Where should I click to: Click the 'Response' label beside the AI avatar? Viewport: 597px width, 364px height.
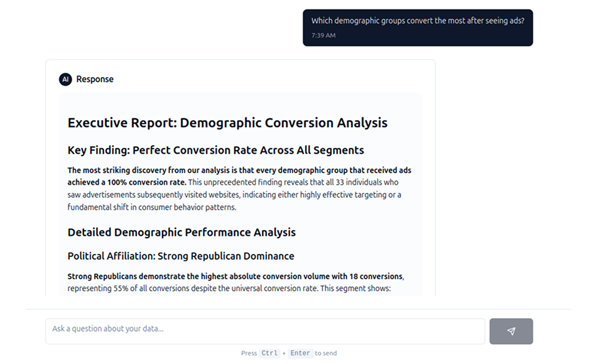[95, 79]
